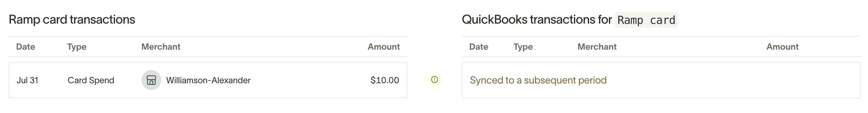The image size is (868, 113).
Task: Click QuickBooks table Merchant column header
Action: tap(597, 47)
